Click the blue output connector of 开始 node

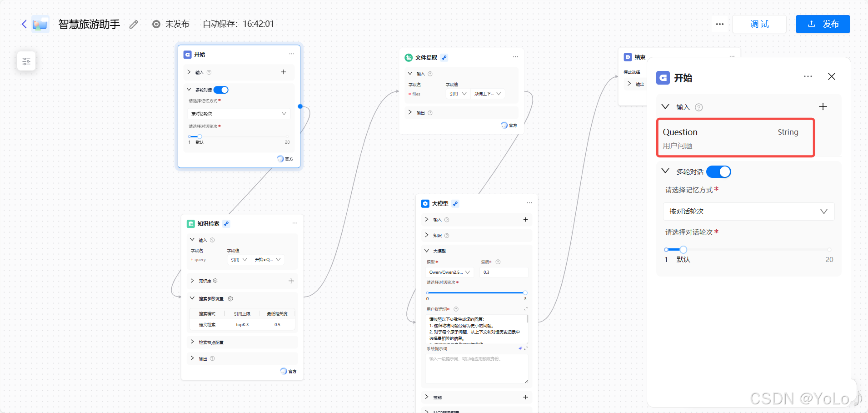300,106
